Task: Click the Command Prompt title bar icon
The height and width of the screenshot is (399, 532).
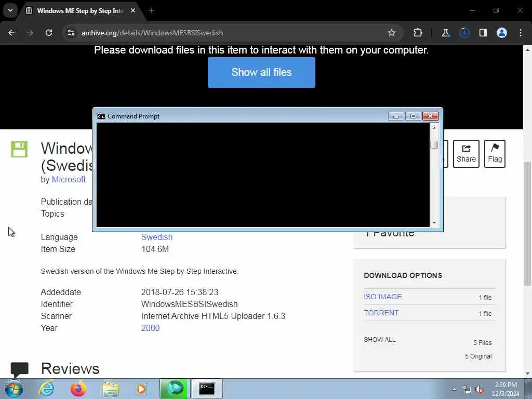Action: (x=101, y=116)
